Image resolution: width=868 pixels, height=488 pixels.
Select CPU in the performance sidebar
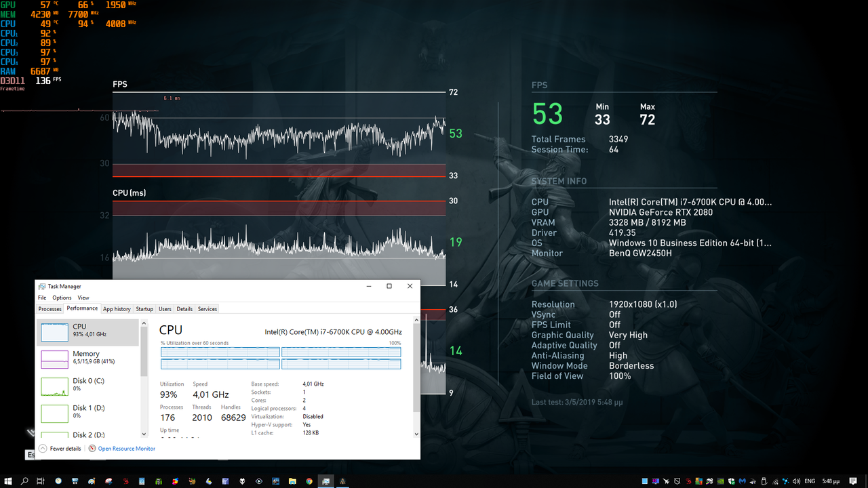pyautogui.click(x=88, y=332)
